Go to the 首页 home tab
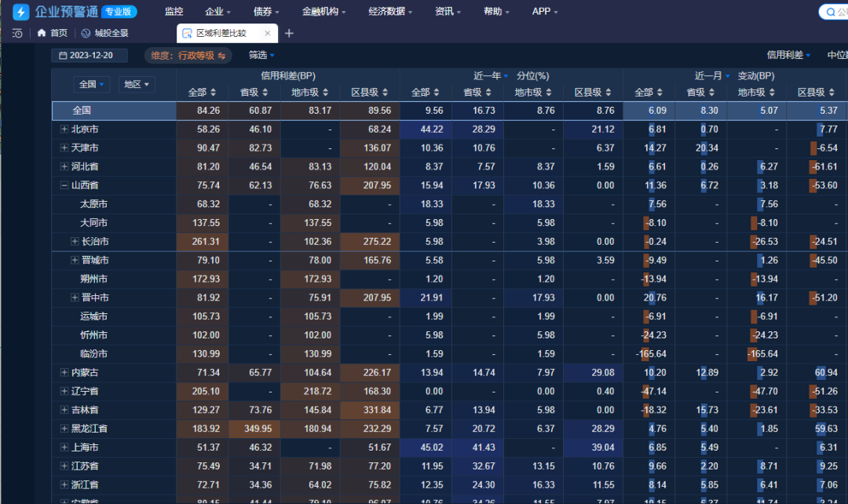The width and height of the screenshot is (848, 504). coord(53,33)
